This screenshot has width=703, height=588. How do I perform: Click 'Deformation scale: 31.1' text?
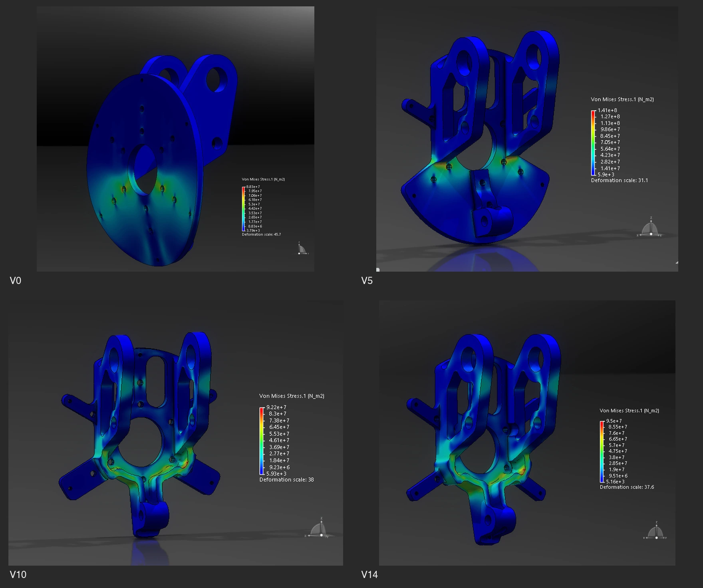(x=620, y=181)
